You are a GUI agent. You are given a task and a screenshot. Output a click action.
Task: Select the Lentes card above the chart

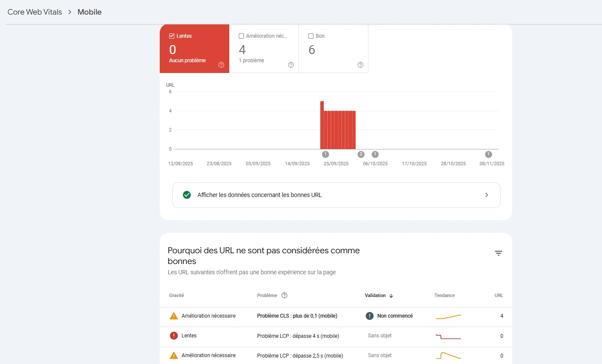pos(195,49)
